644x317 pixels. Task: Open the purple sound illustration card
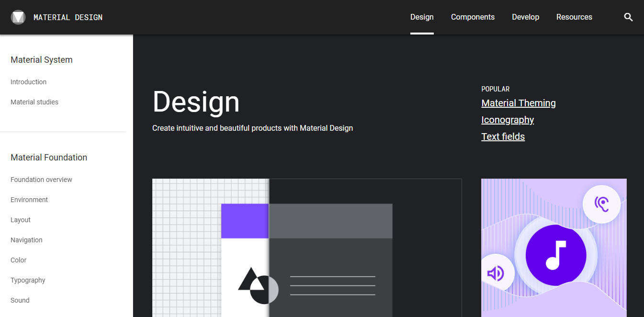tap(554, 248)
